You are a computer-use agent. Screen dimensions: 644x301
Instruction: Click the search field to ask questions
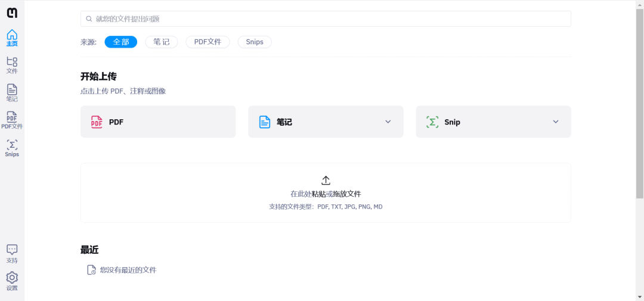click(x=326, y=19)
